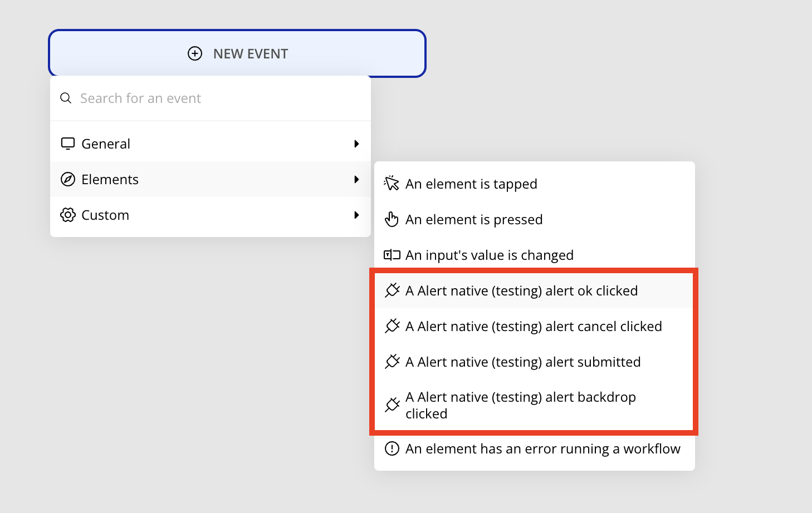Image resolution: width=812 pixels, height=513 pixels.
Task: Click plug icon for alert ok clicked
Action: tap(392, 290)
